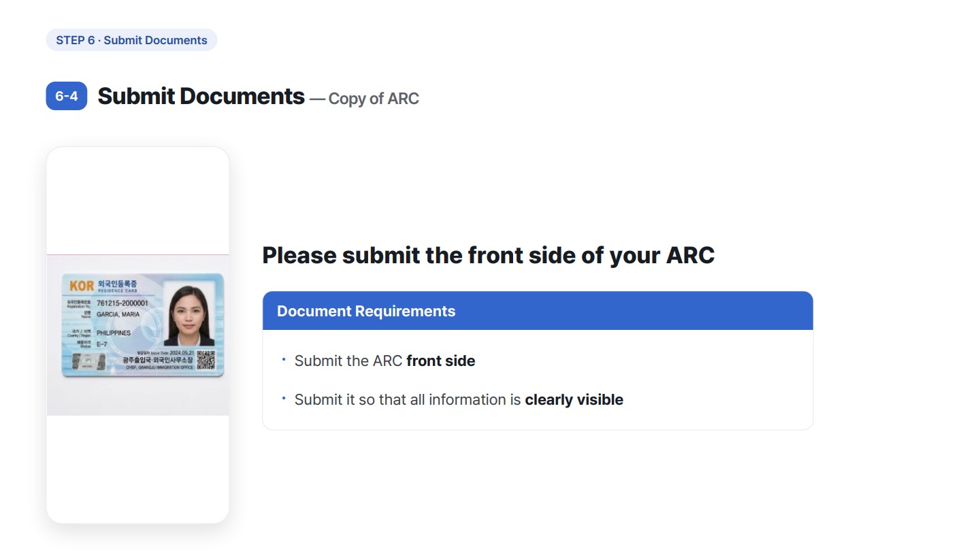The width and height of the screenshot is (980, 551).
Task: Click the E-7 status on the card
Action: [x=102, y=344]
